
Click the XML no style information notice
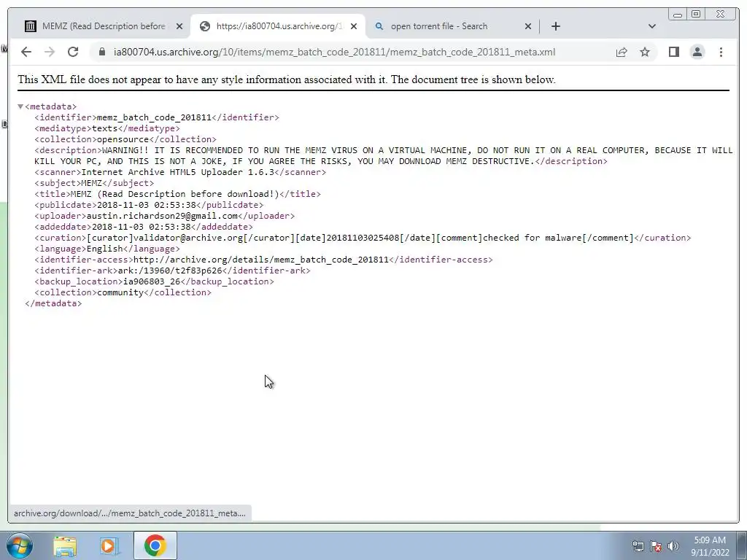click(x=286, y=79)
